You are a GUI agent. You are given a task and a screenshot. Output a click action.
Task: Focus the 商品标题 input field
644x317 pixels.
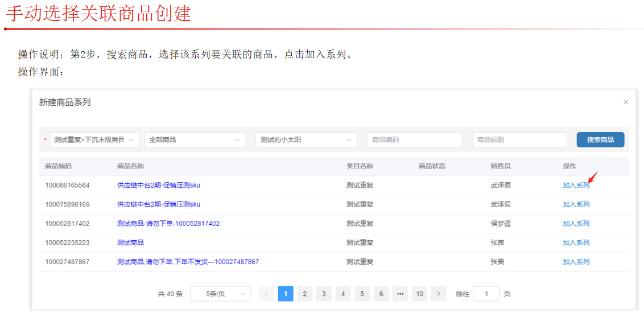tap(519, 139)
